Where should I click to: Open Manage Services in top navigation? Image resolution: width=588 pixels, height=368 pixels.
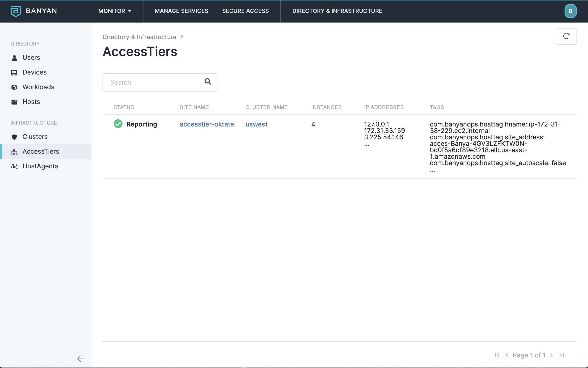coord(181,11)
